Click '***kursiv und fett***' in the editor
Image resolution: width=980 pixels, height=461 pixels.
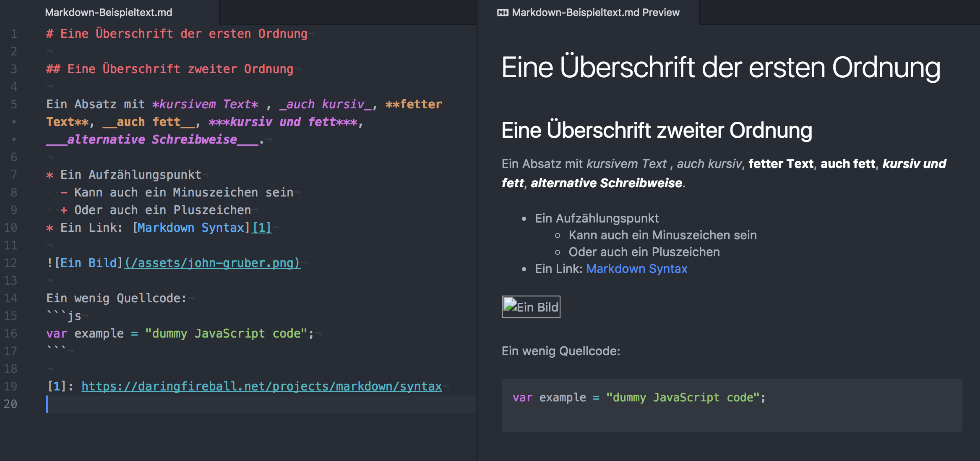tap(283, 122)
